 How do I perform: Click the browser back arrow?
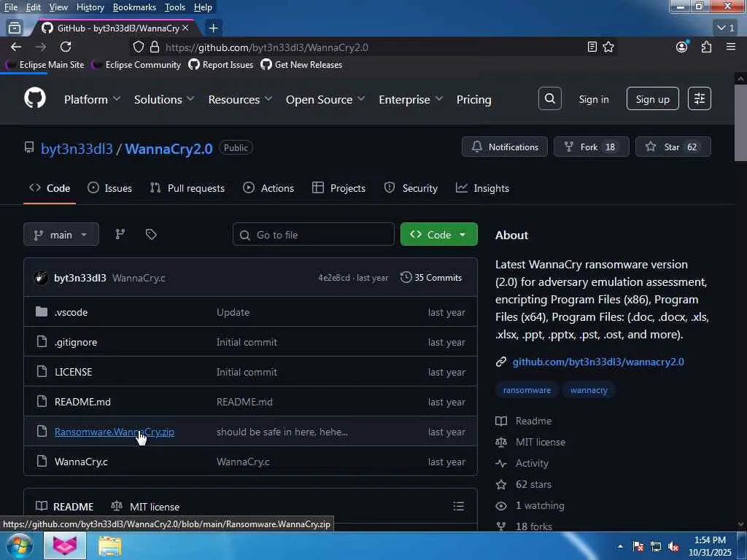point(16,47)
